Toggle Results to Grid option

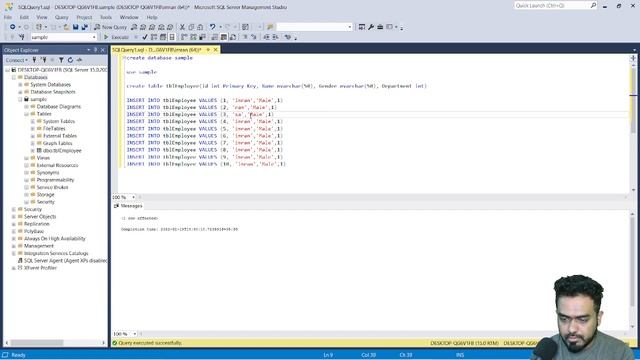pyautogui.click(x=224, y=37)
